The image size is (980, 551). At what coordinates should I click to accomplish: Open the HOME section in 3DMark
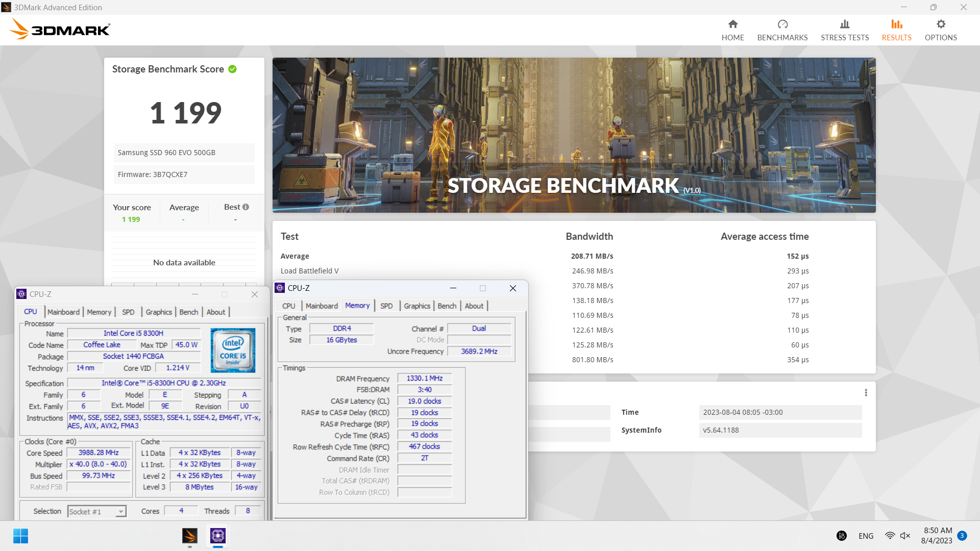[x=732, y=30]
